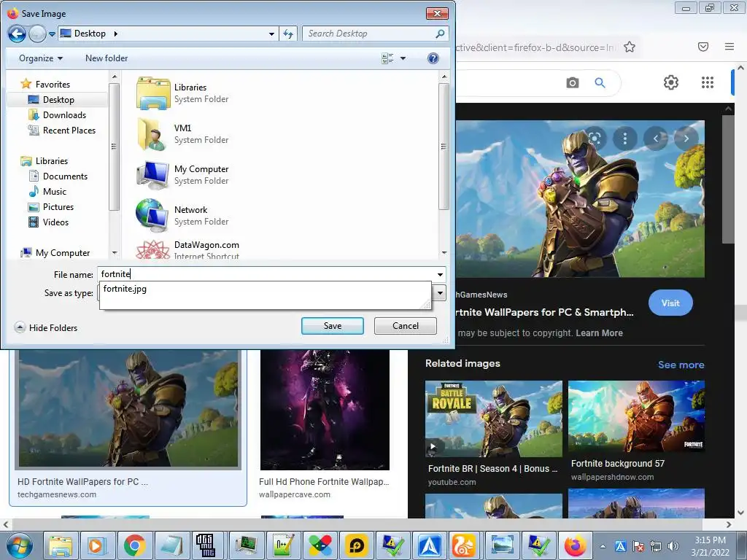Click Save to Pocket icon in Firefox
This screenshot has height=560, width=747.
703,47
